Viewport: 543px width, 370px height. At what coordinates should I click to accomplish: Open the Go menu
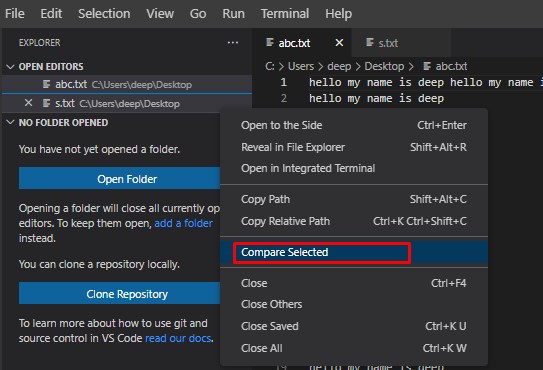tap(198, 14)
